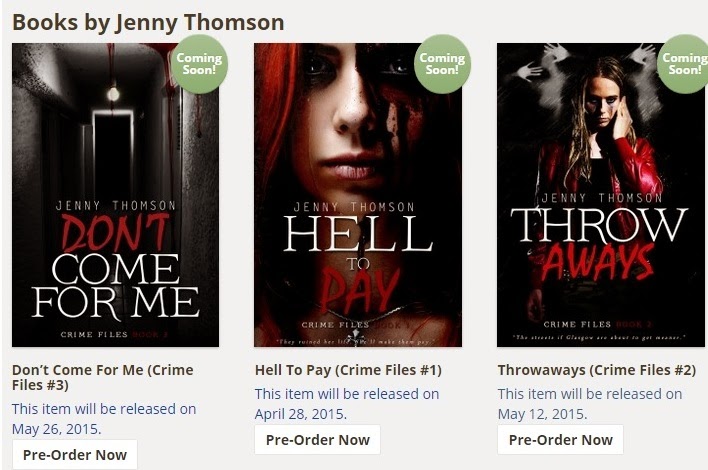Click Coming Soon badge on Throwaways
708x470 pixels.
pyautogui.click(x=683, y=64)
